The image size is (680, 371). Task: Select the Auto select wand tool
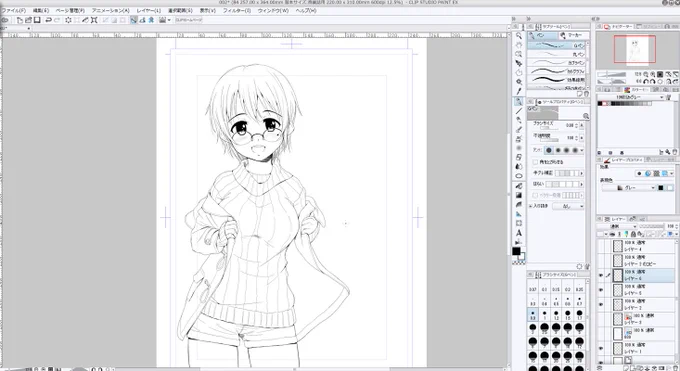pos(519,82)
